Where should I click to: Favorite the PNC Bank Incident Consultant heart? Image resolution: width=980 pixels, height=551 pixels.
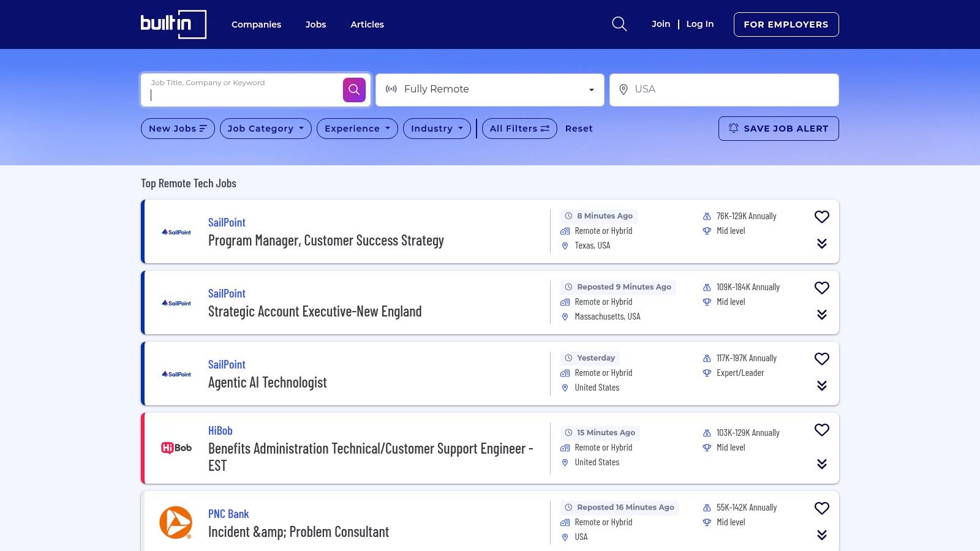click(x=822, y=508)
